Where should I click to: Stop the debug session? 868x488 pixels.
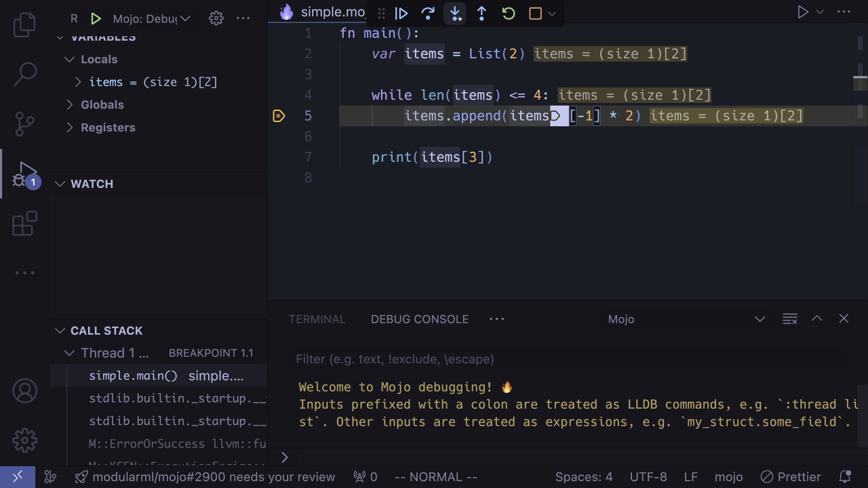point(535,13)
